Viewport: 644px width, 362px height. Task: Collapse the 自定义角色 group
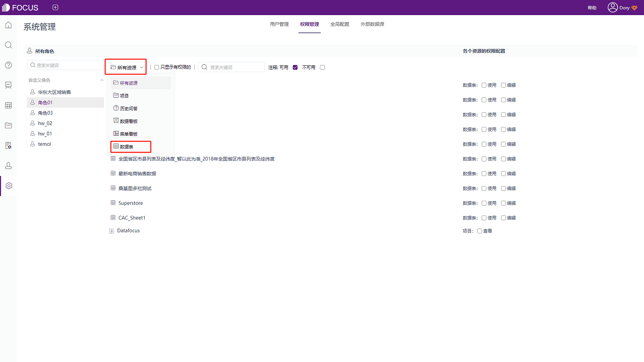click(102, 80)
